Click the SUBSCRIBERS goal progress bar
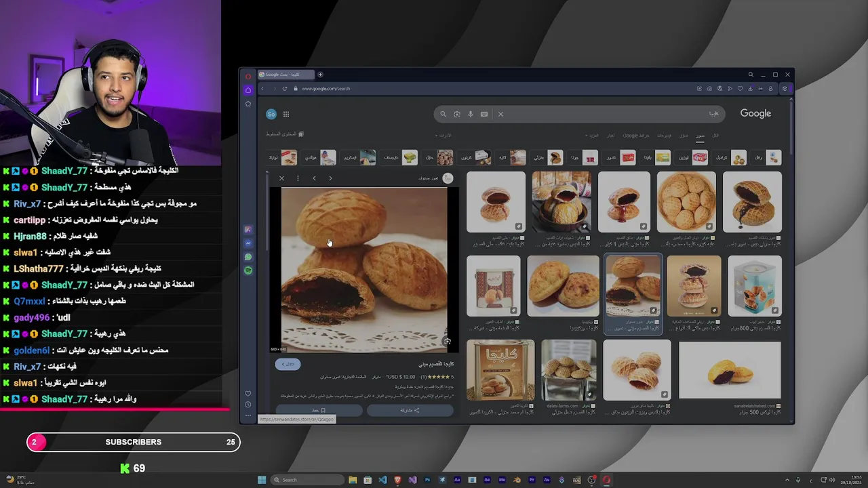This screenshot has height=488, width=868. click(x=134, y=442)
